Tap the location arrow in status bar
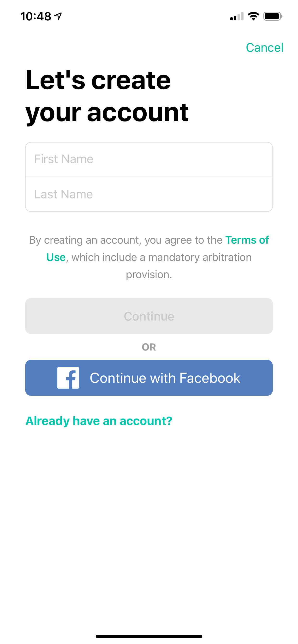Screen dimensions: 298x644 58,16
